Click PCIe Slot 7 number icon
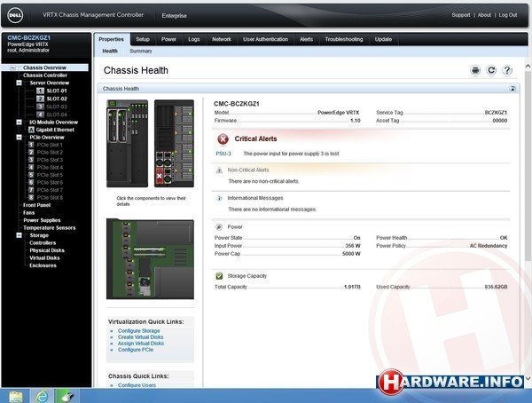This screenshot has width=532, height=403. click(x=31, y=190)
